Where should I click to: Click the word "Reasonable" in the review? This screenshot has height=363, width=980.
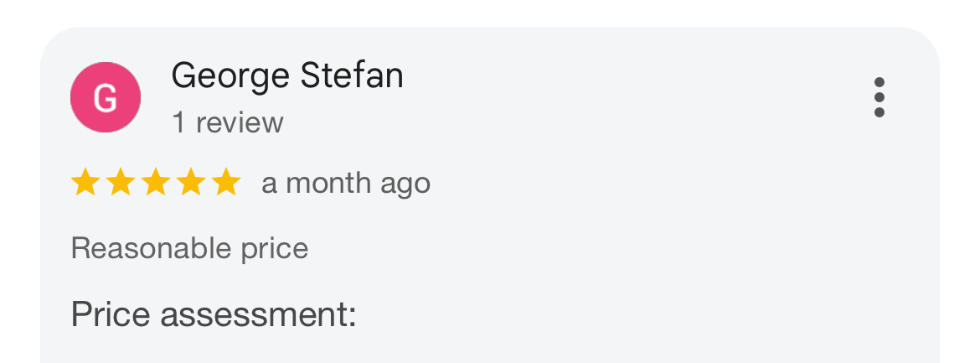138,248
